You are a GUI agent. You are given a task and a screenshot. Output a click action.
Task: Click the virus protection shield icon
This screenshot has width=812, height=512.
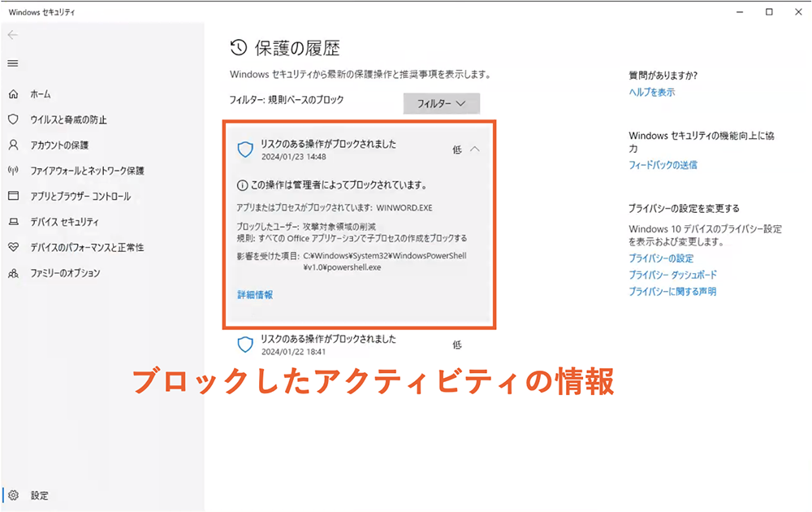click(x=14, y=119)
